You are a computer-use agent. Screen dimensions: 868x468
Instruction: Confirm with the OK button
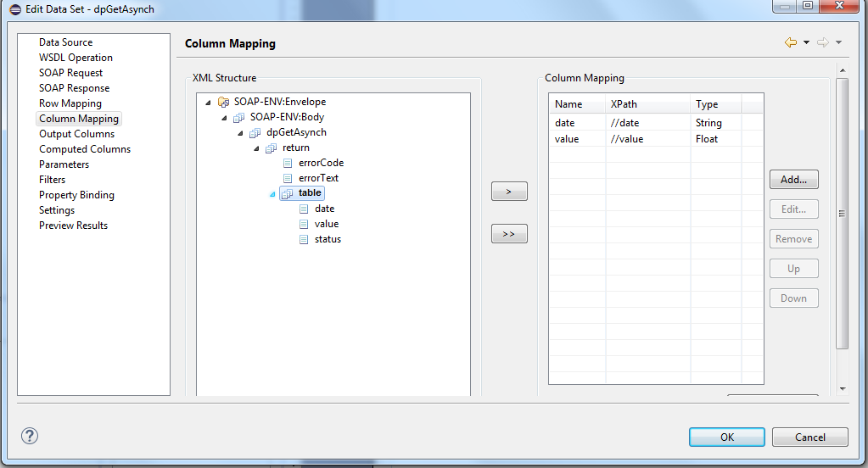click(x=726, y=437)
